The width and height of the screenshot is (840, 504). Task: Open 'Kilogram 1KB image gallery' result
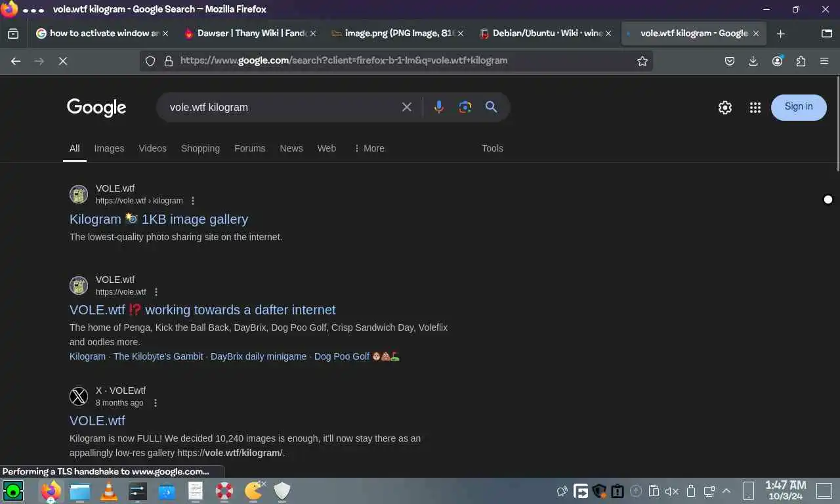pyautogui.click(x=159, y=219)
